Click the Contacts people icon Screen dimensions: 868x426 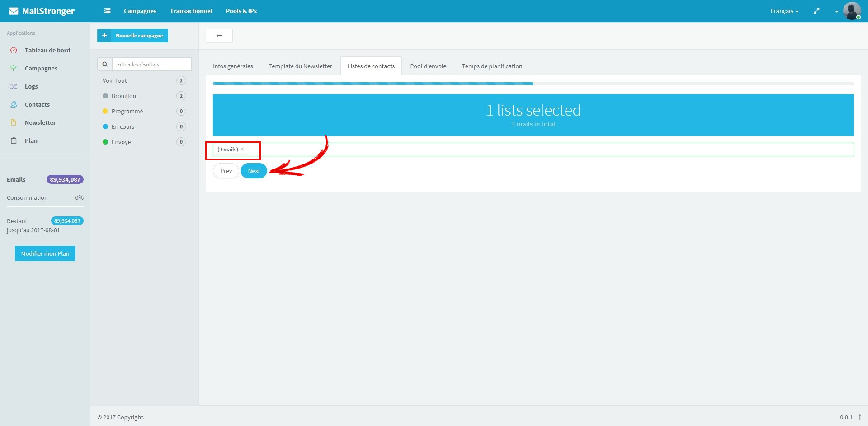point(14,104)
